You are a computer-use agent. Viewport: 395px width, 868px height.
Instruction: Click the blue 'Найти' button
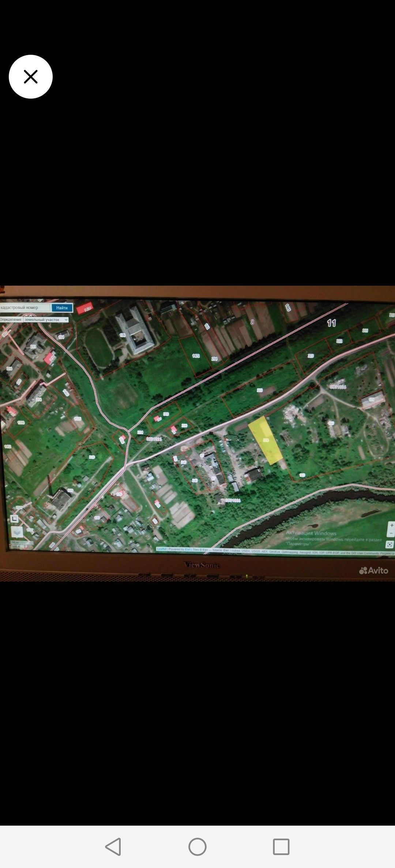click(62, 308)
